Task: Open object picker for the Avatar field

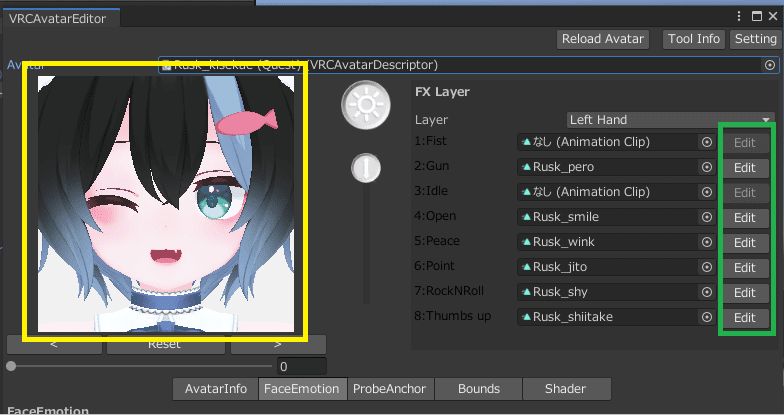Action: 770,65
